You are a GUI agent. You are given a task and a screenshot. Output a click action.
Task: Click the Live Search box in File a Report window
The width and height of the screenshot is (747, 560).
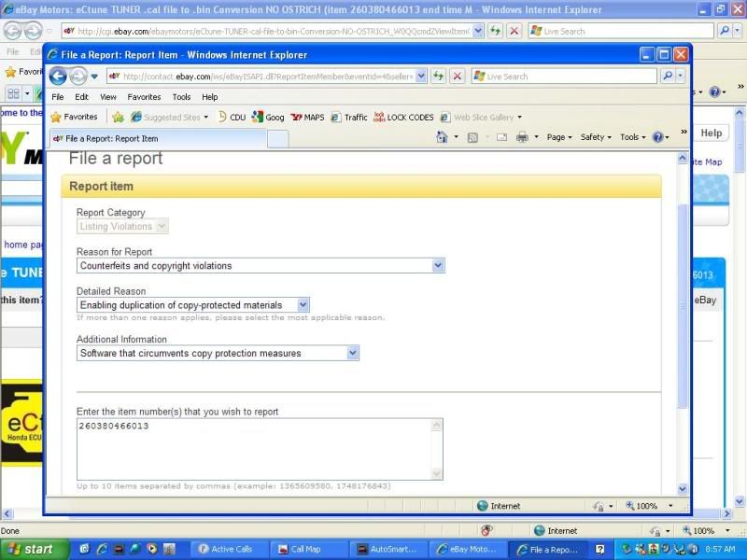[x=564, y=77]
